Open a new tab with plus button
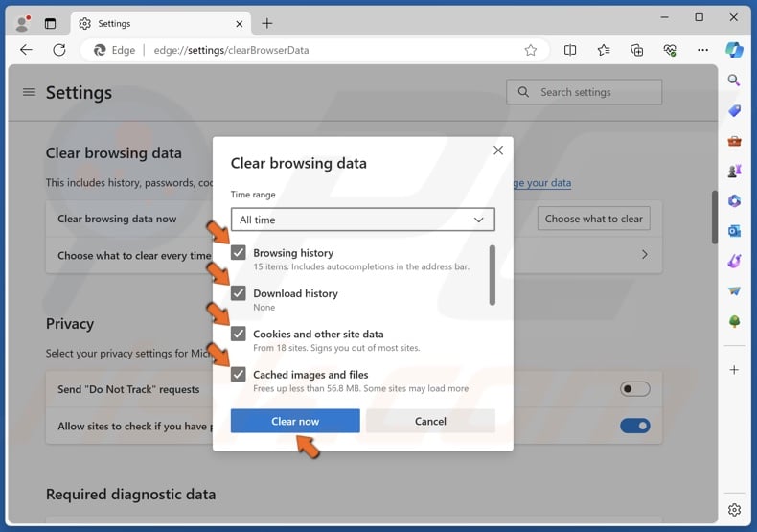Viewport: 757px width, 532px height. coord(267,23)
